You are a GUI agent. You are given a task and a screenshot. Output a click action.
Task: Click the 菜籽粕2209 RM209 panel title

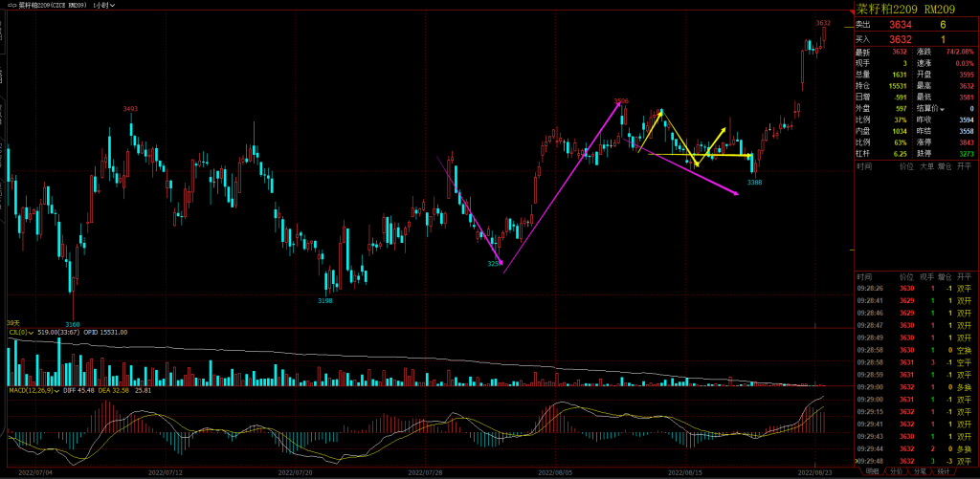click(902, 7)
